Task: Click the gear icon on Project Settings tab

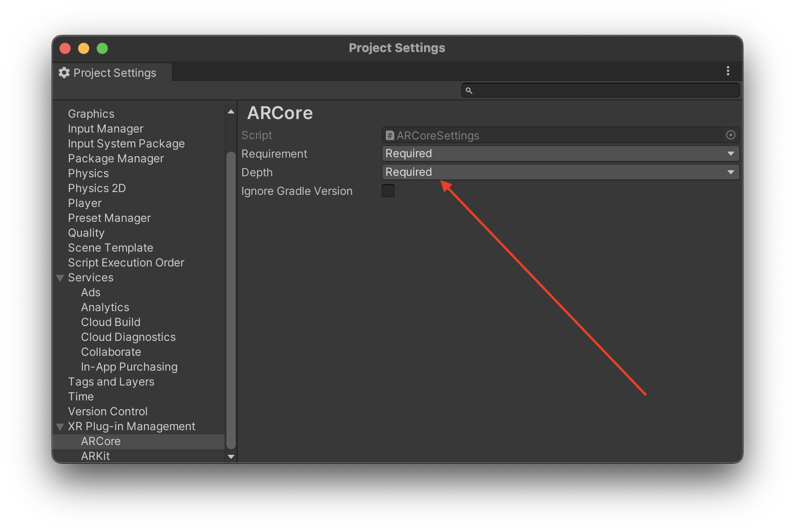Action: [64, 73]
